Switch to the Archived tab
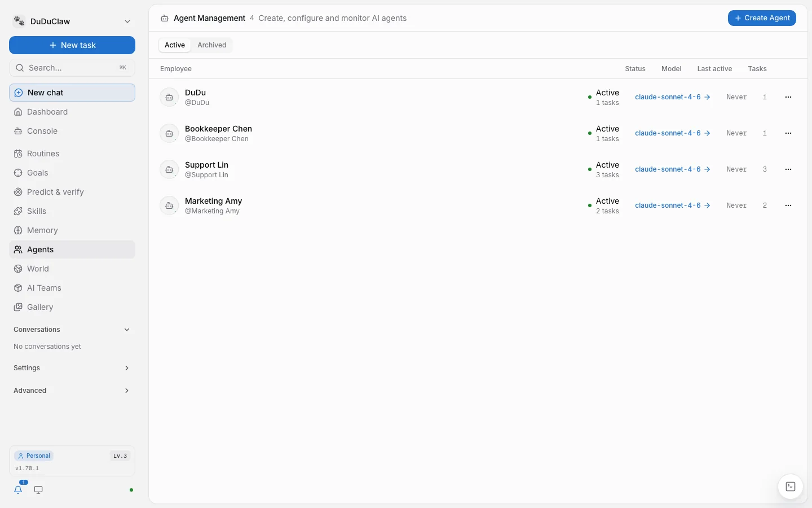 211,45
